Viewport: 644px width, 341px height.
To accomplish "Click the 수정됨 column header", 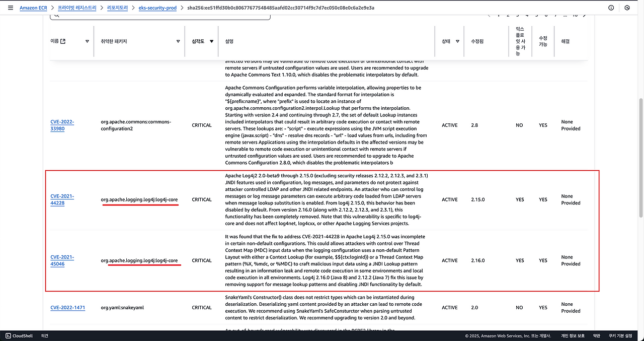I will coord(477,41).
